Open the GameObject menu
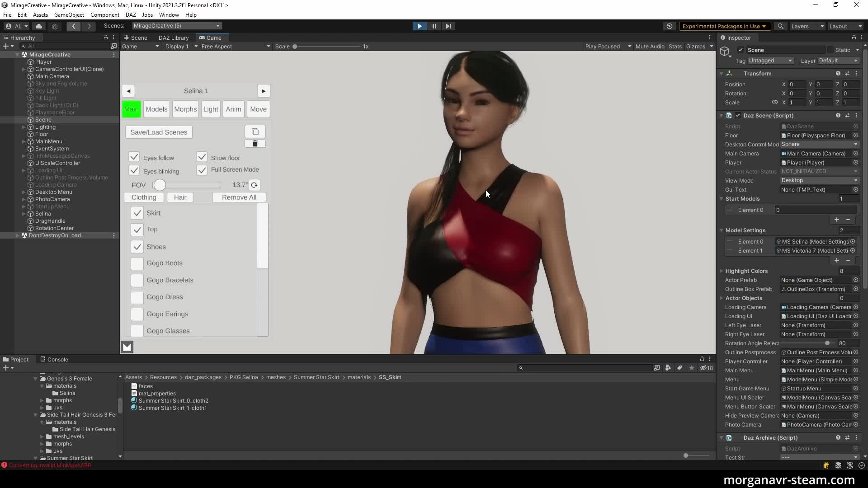This screenshot has height=488, width=868. 69,15
